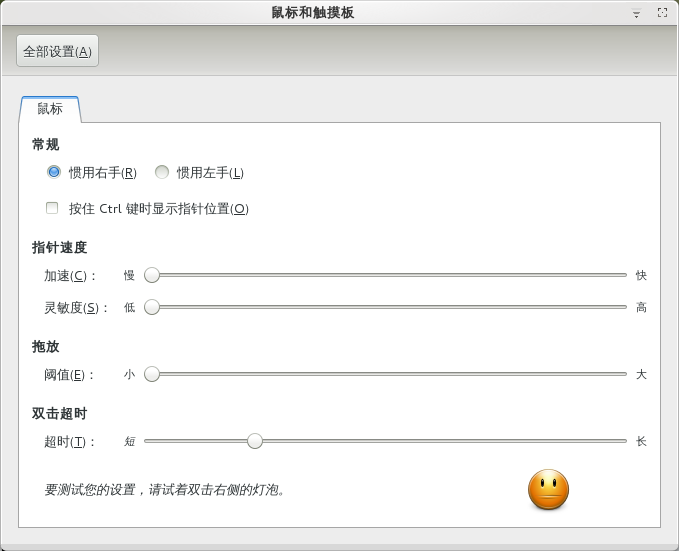This screenshot has height=551, width=679.
Task: Click the 长 label of 超时 slider
Action: pos(641,441)
